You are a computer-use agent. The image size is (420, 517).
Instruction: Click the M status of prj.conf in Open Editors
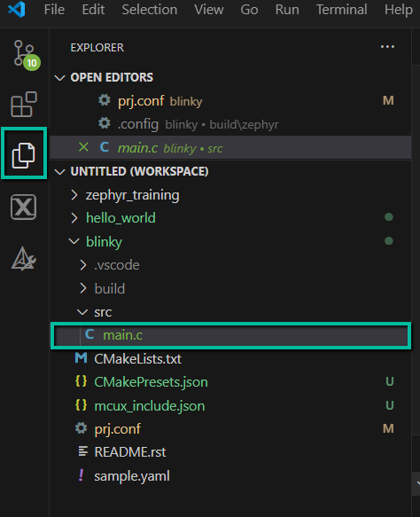coord(388,100)
